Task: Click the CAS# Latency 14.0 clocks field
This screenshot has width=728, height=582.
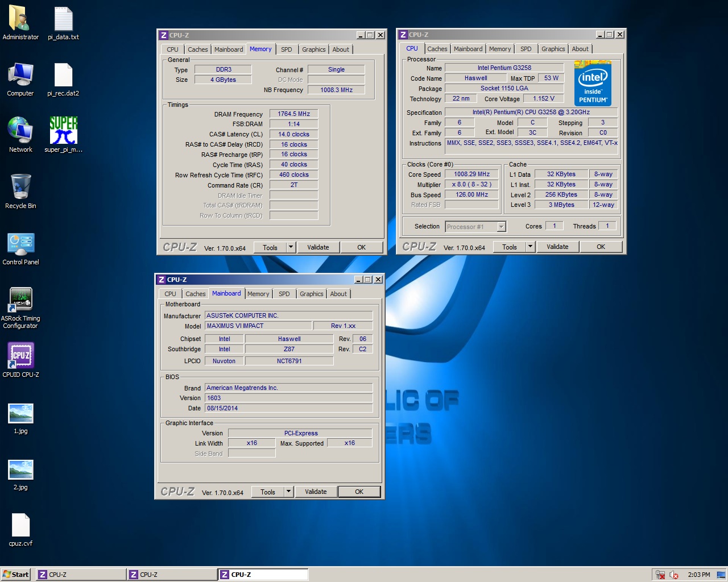Action: point(293,134)
